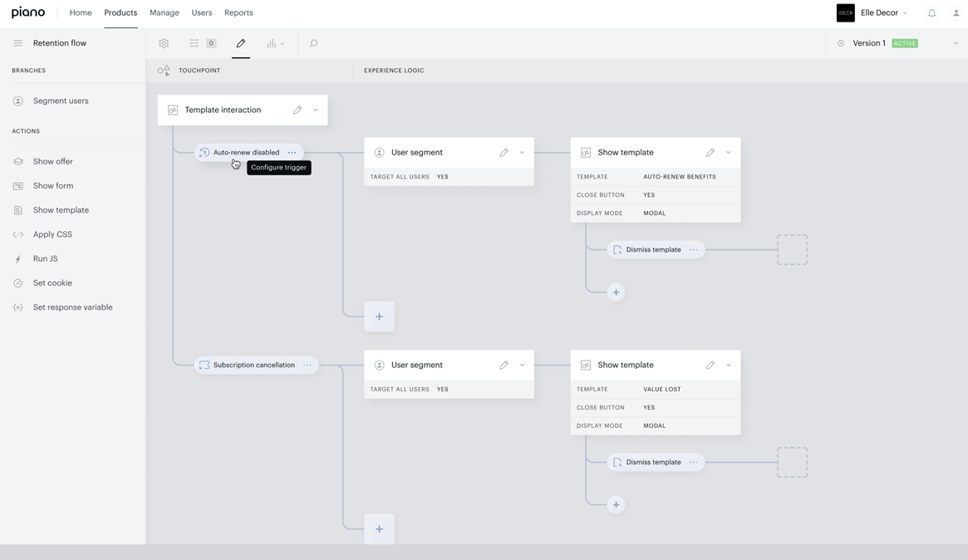Open the bar chart analytics dropdown
The height and width of the screenshot is (560, 968).
(275, 43)
